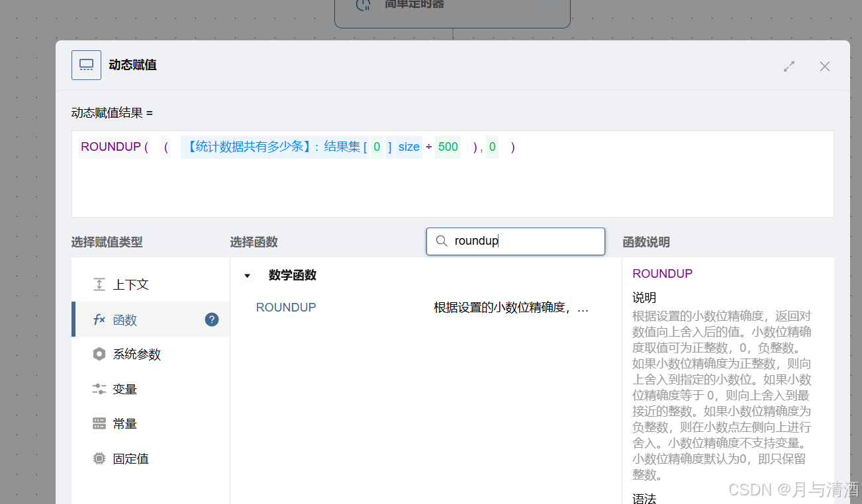Click the purple ROUNDUP title in 函数说明

pos(663,274)
